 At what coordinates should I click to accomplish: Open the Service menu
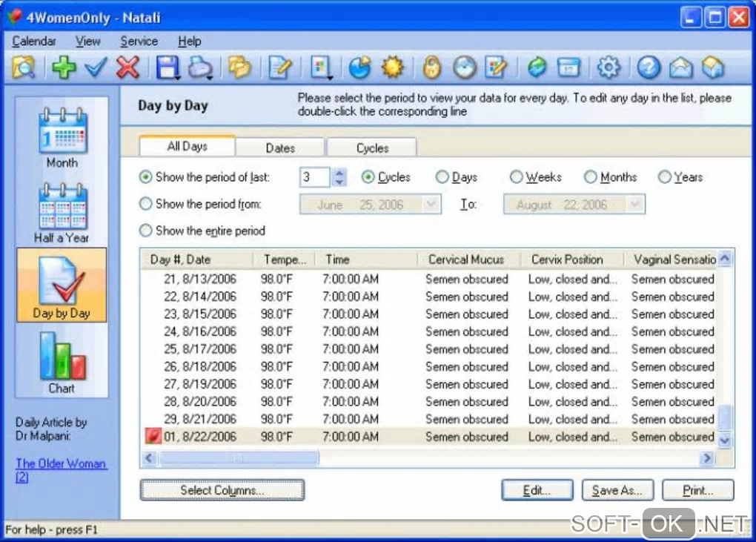(139, 42)
